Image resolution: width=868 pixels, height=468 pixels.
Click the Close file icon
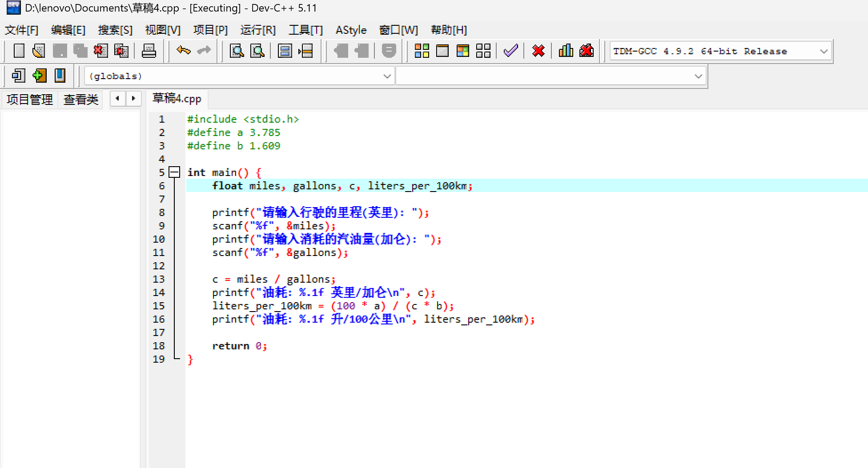(100, 51)
